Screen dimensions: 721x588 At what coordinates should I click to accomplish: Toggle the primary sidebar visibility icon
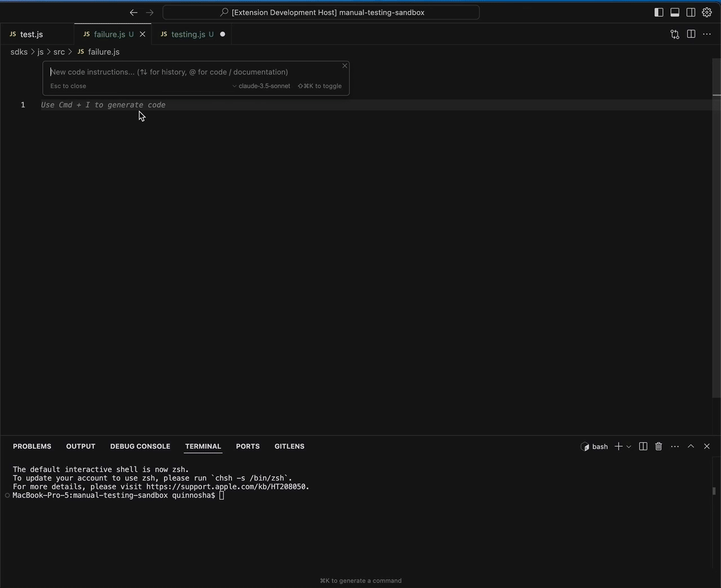click(x=658, y=12)
